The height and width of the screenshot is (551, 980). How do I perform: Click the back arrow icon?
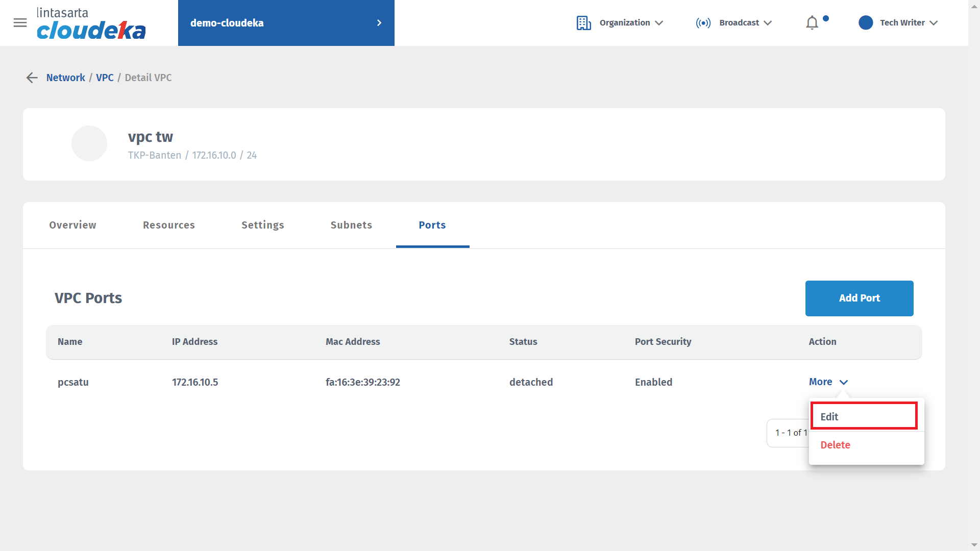(32, 78)
